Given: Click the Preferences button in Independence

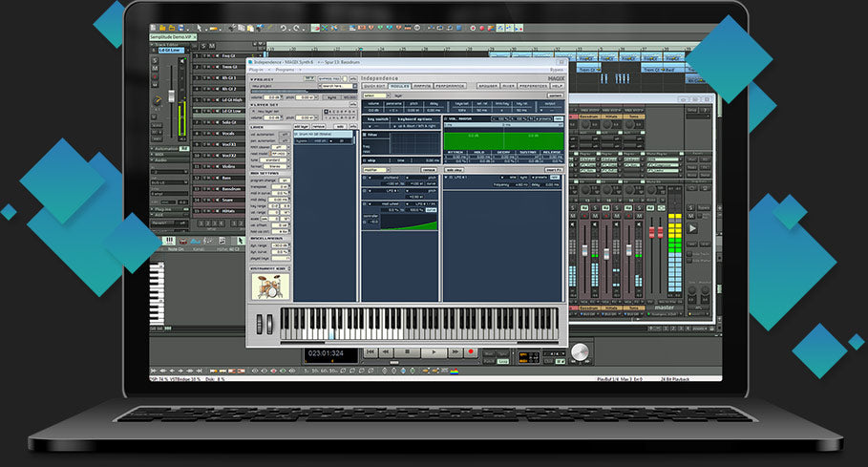Looking at the screenshot, I should [536, 86].
